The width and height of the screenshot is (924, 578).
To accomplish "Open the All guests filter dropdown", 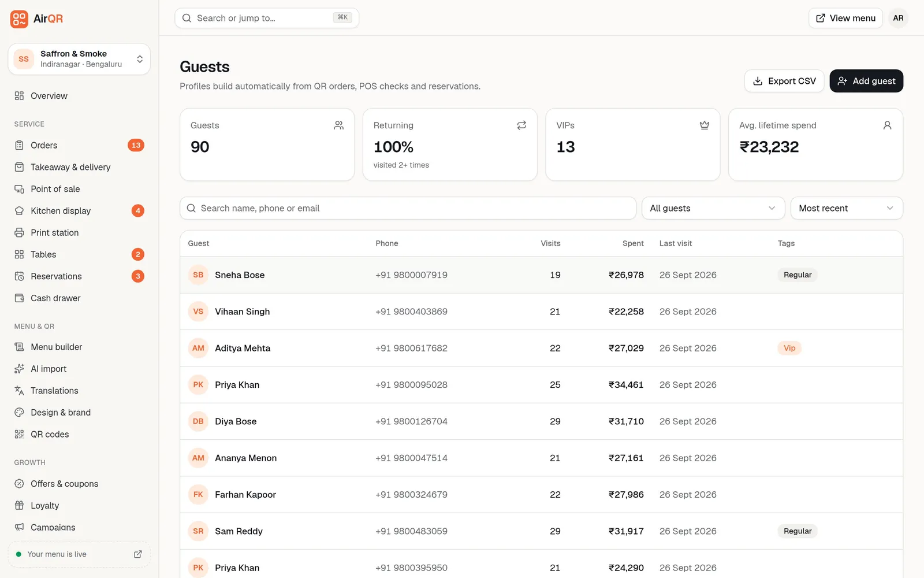I will tap(713, 208).
